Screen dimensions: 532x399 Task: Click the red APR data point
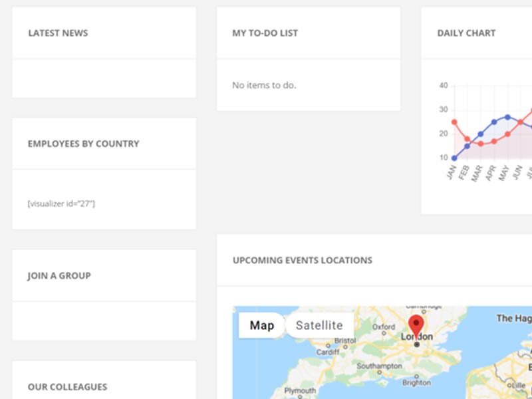click(x=494, y=142)
